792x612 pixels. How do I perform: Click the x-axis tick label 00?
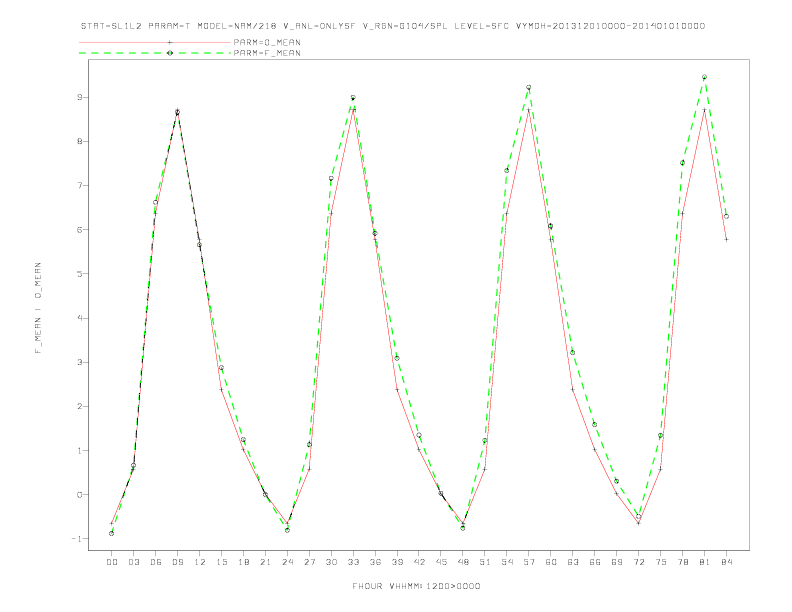point(112,562)
